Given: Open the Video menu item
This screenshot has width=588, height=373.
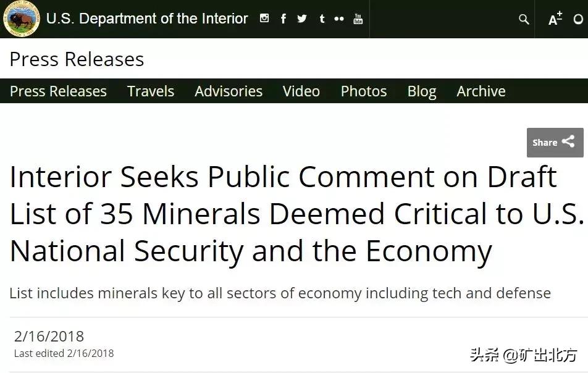Looking at the screenshot, I should [301, 91].
